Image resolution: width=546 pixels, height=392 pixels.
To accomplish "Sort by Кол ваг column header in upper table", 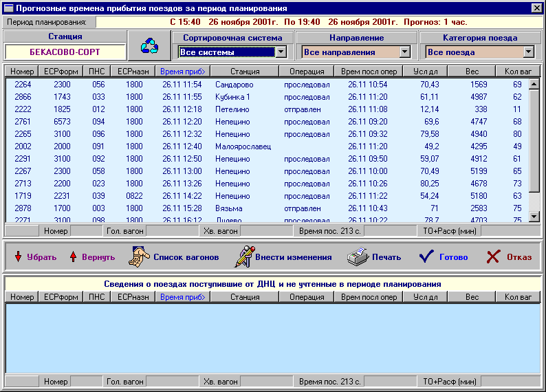I will point(518,72).
